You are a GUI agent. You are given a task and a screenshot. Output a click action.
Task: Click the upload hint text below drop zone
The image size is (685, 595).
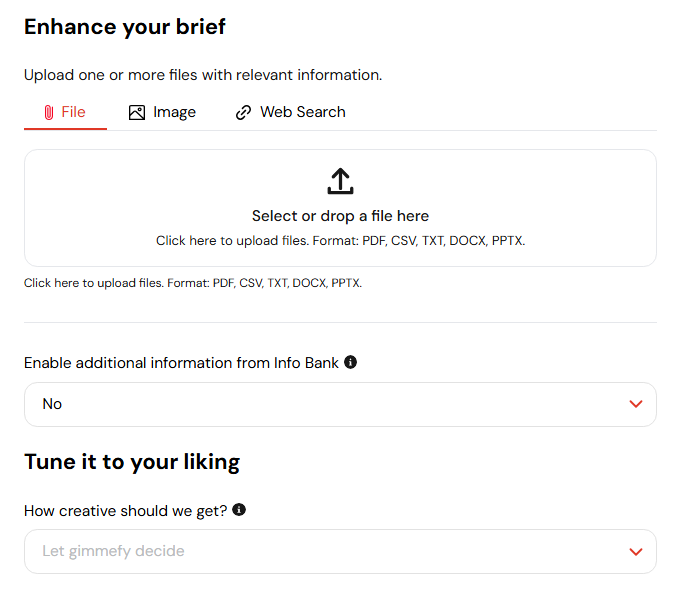193,283
